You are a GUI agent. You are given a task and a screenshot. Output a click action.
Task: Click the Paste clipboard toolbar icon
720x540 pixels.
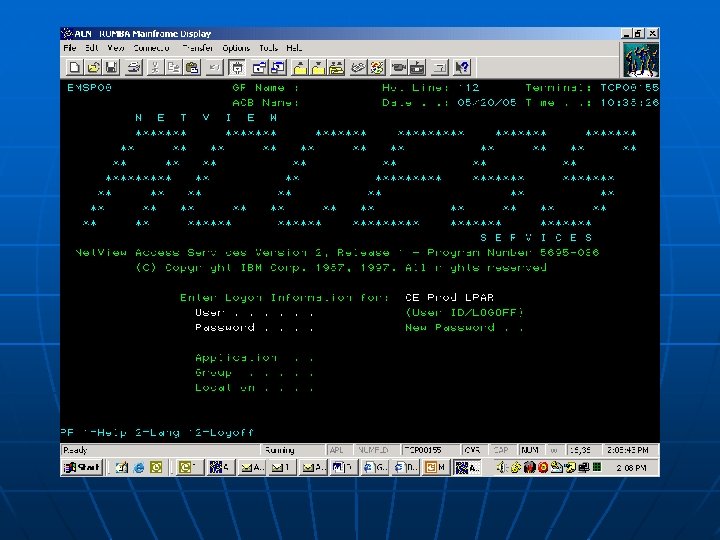click(x=192, y=68)
